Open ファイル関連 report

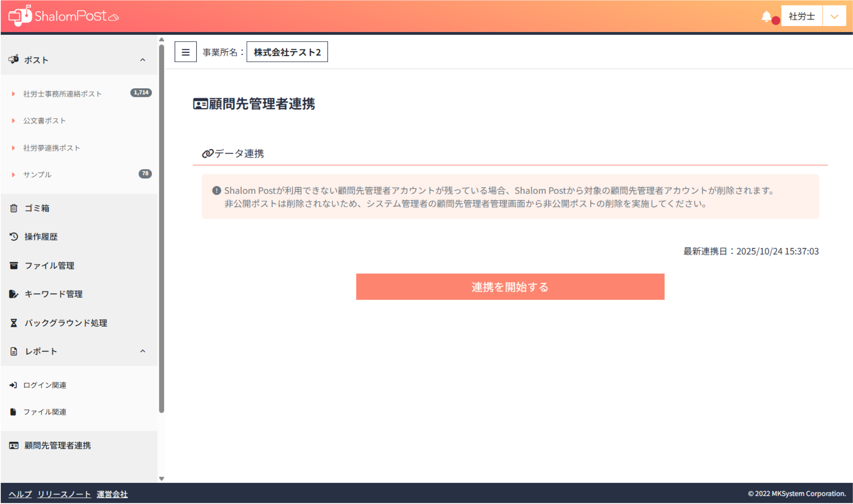click(x=44, y=412)
